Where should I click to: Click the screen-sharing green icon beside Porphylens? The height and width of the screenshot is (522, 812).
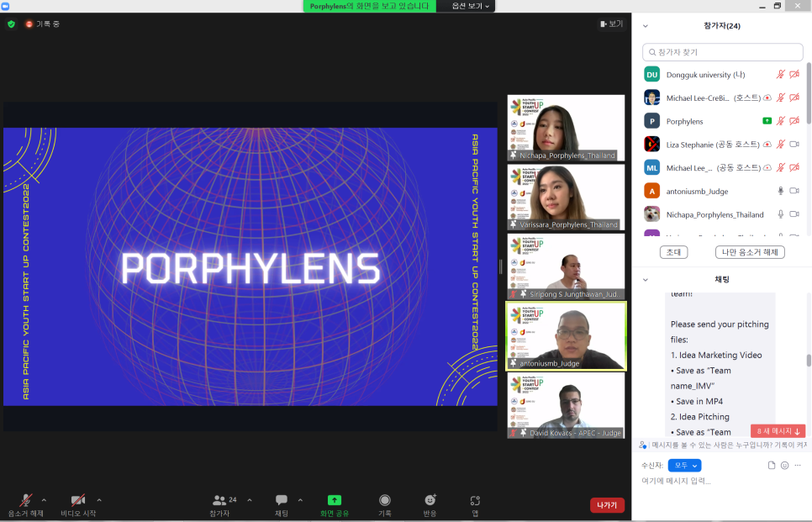click(767, 121)
